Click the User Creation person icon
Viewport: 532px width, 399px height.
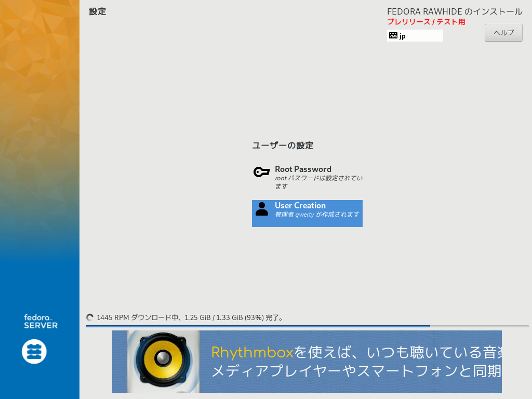262,209
